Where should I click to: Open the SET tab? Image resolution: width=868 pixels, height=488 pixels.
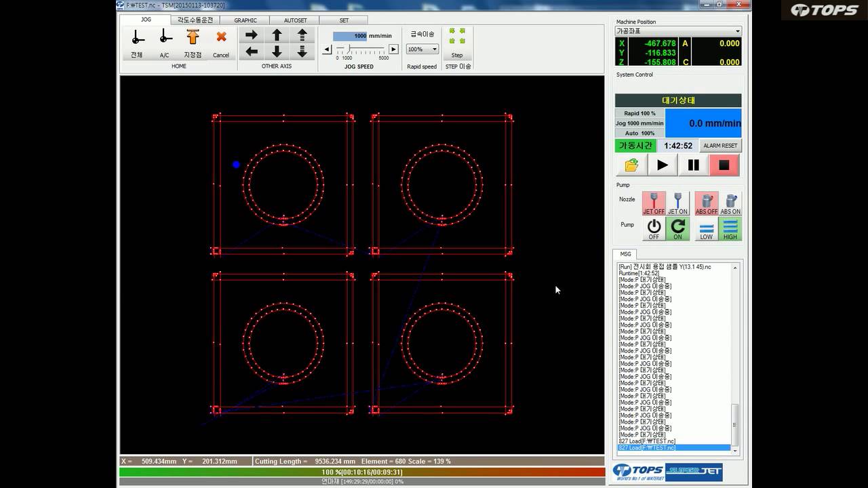[x=344, y=20]
